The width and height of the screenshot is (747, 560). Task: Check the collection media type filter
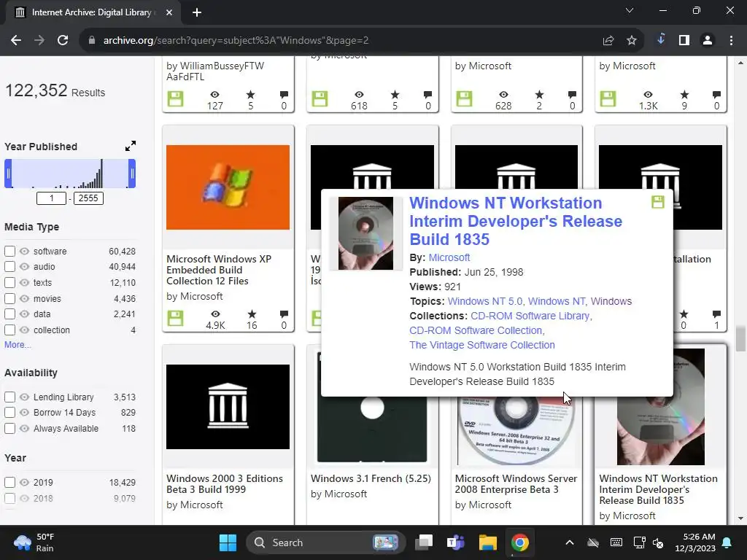click(x=9, y=330)
